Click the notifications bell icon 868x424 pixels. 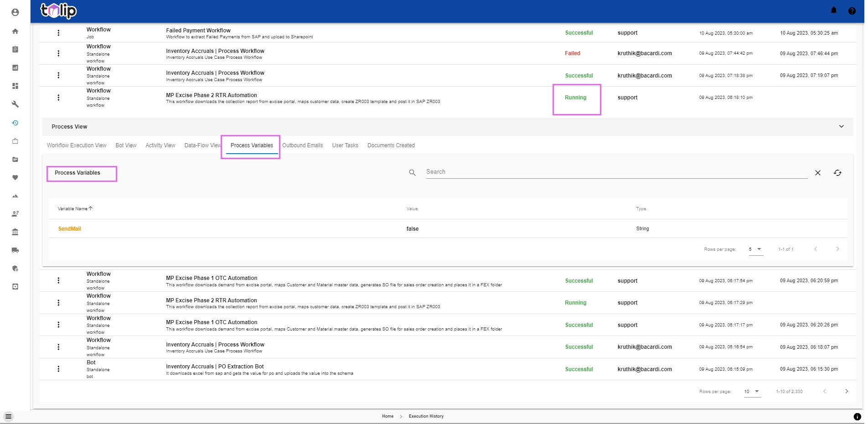click(x=834, y=10)
